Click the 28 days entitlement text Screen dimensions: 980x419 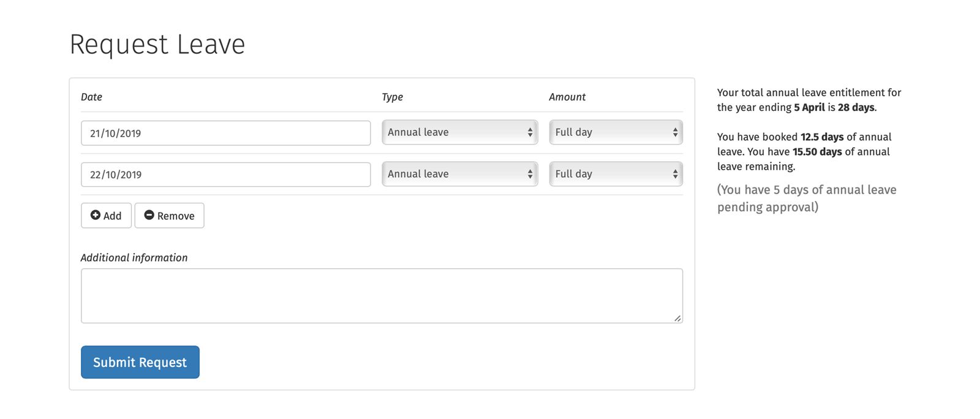(x=856, y=108)
